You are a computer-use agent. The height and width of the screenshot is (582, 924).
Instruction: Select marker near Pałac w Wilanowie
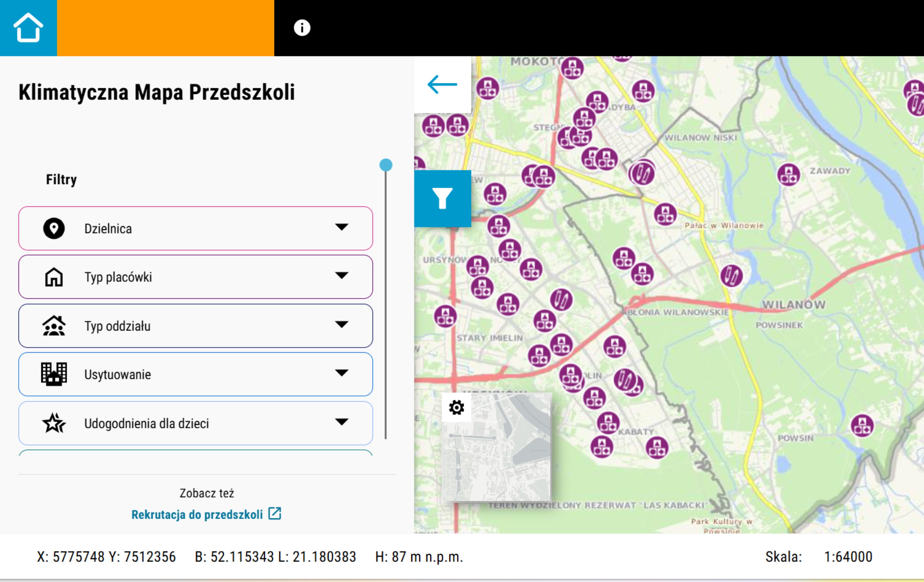pyautogui.click(x=665, y=214)
